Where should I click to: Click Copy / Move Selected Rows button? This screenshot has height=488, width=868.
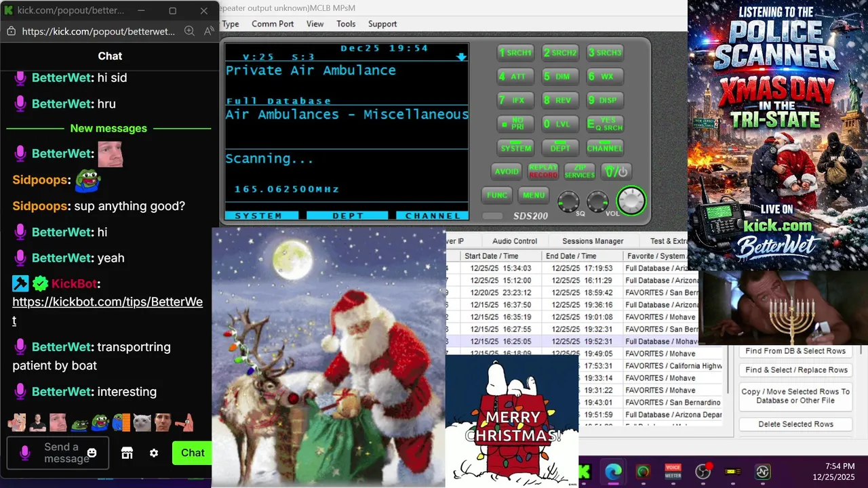795,396
